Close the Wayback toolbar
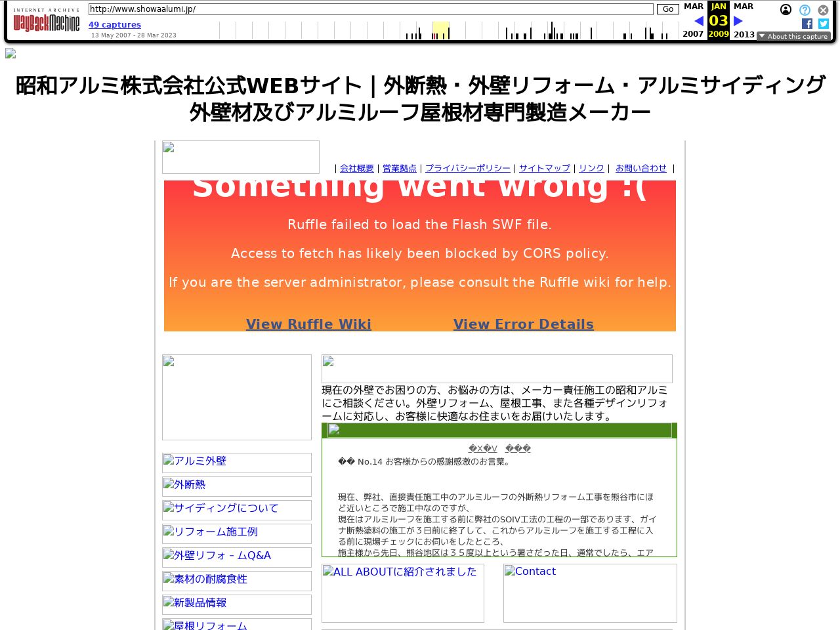840x630 pixels. click(x=823, y=10)
